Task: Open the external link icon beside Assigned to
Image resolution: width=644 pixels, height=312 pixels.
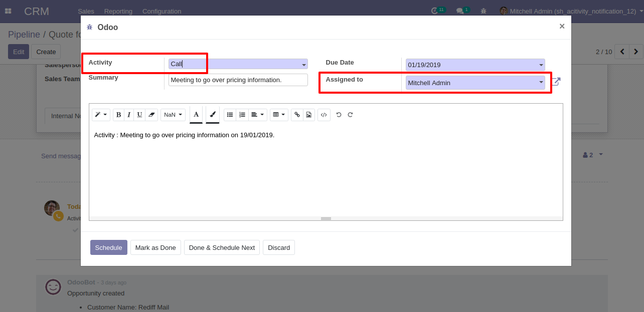Action: point(556,82)
